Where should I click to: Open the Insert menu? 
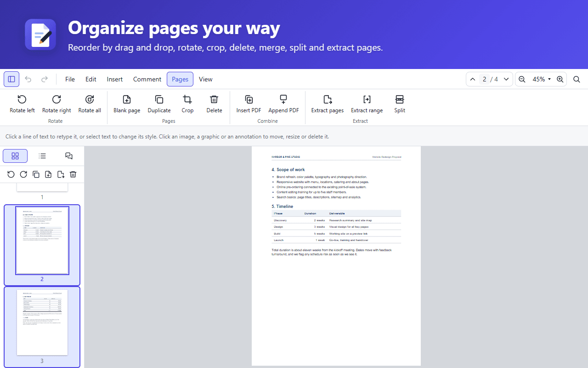(x=115, y=79)
